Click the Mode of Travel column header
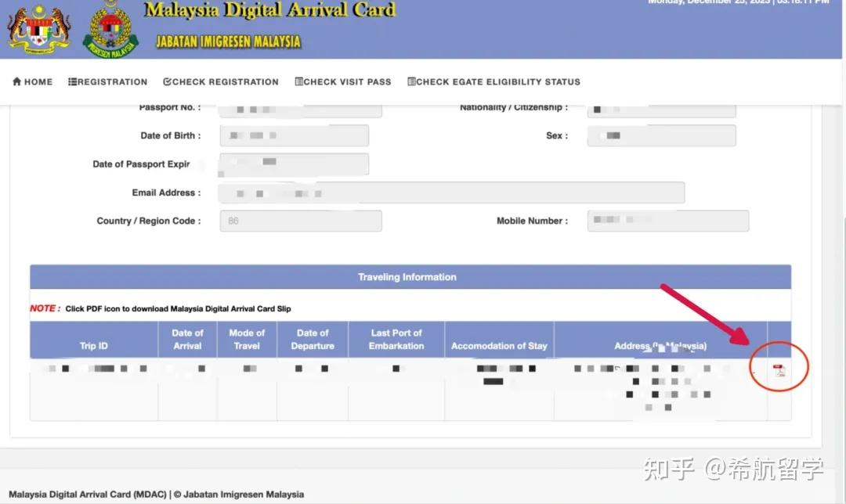The image size is (846, 504). pyautogui.click(x=247, y=340)
